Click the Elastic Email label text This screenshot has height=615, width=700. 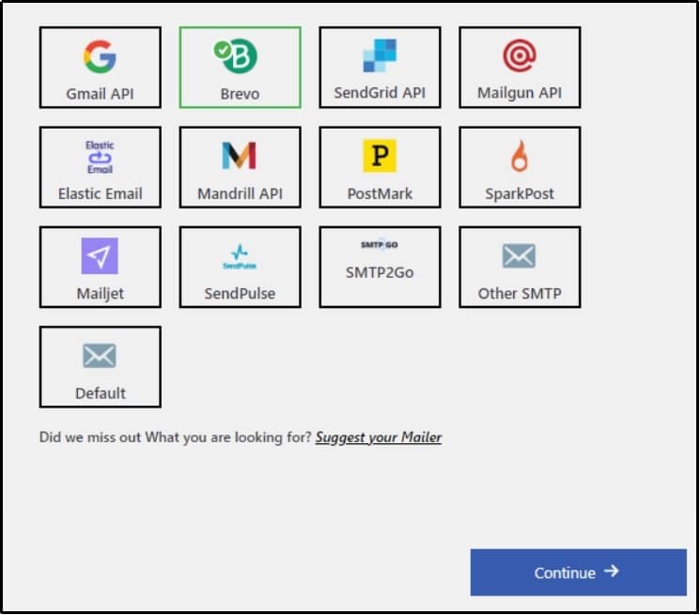100,193
